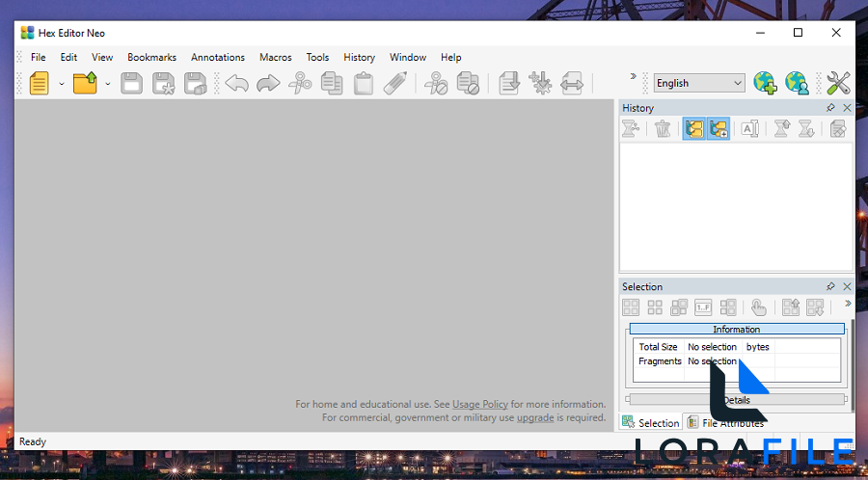Open the Tools menu
868x480 pixels.
pyautogui.click(x=317, y=57)
